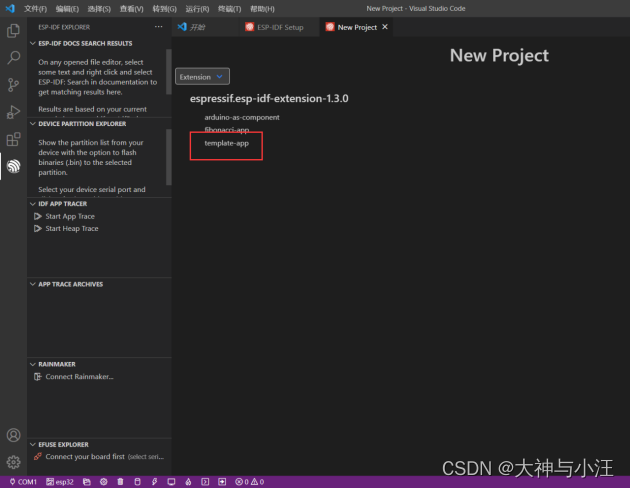
Task: Open the 帮助(H) menu
Action: pos(262,8)
